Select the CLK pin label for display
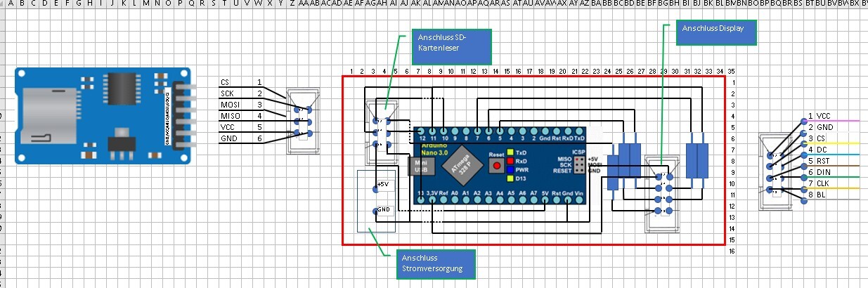 (x=824, y=183)
